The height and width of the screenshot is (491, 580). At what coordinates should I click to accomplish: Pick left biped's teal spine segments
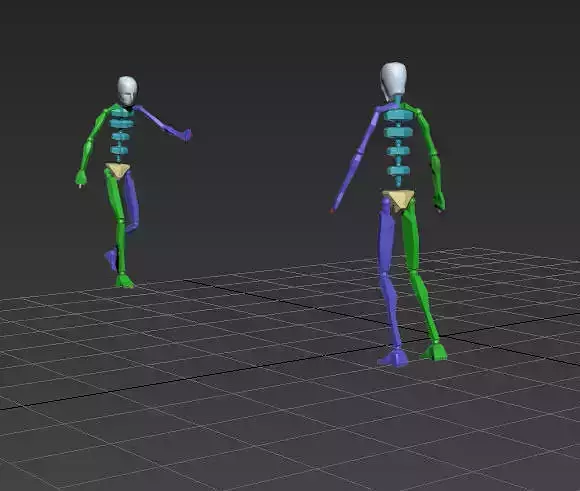(120, 135)
